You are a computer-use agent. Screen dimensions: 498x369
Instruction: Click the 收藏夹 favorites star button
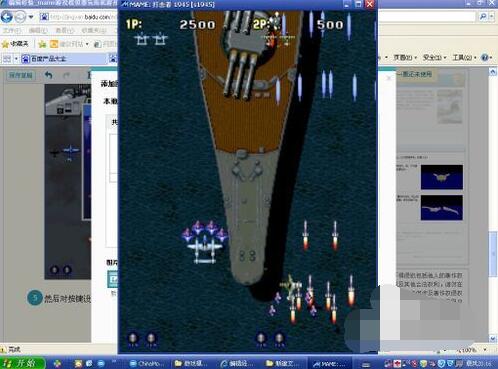(15, 44)
